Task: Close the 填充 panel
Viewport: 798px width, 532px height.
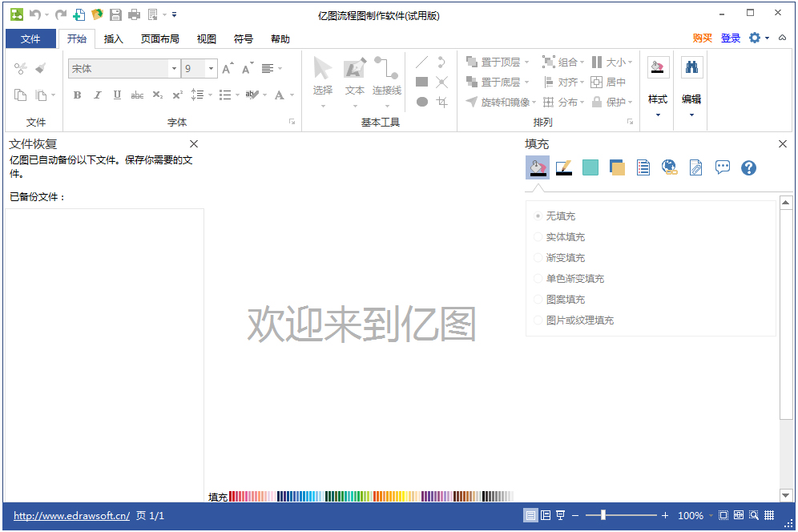Action: click(x=783, y=143)
